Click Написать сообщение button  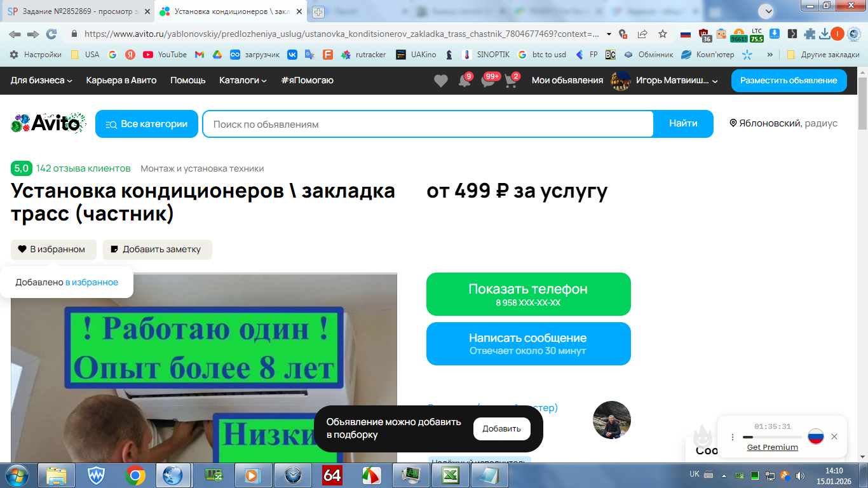pyautogui.click(x=529, y=344)
